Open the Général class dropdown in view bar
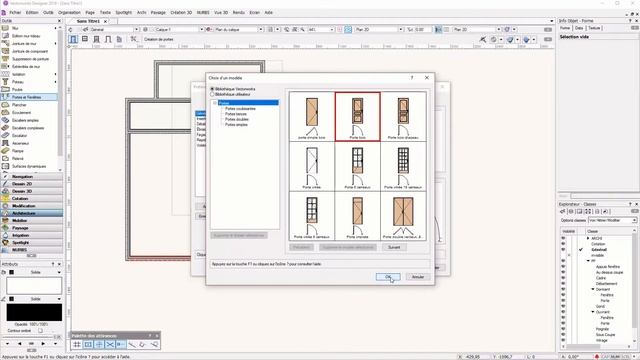640x360 pixels. coord(136,29)
